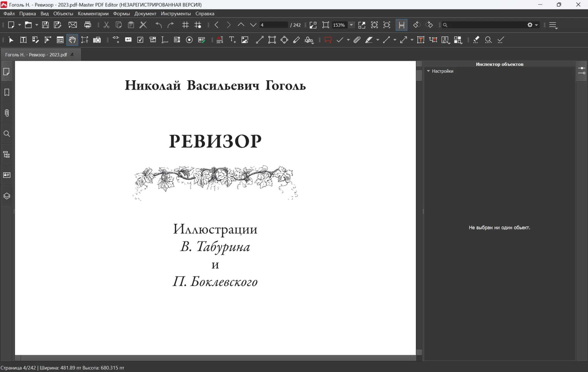Click the print icon

(x=88, y=25)
